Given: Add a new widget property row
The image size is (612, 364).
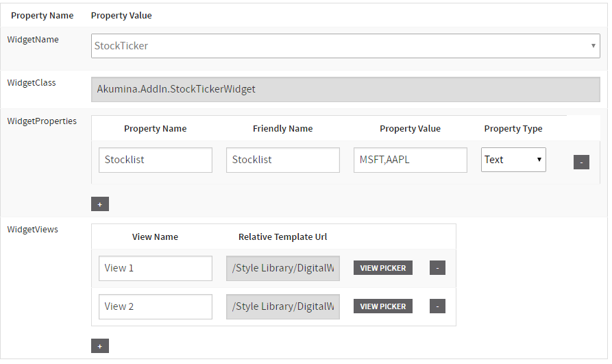Looking at the screenshot, I should tap(99, 204).
